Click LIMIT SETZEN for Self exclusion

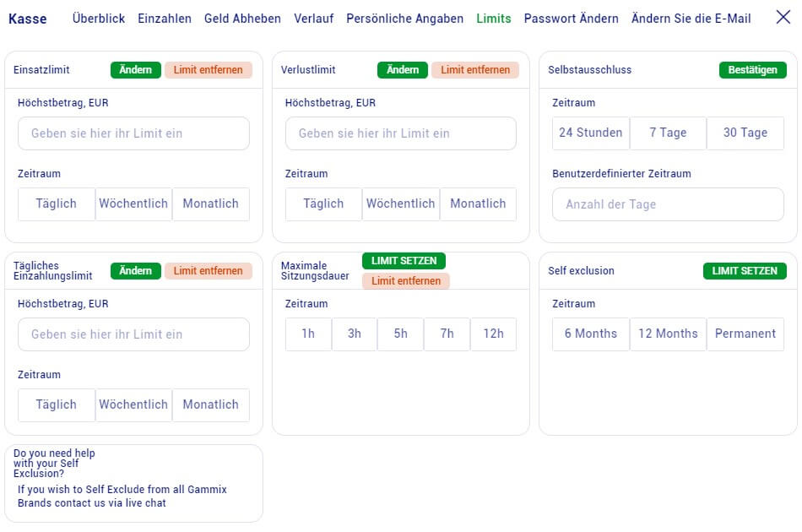tap(745, 271)
